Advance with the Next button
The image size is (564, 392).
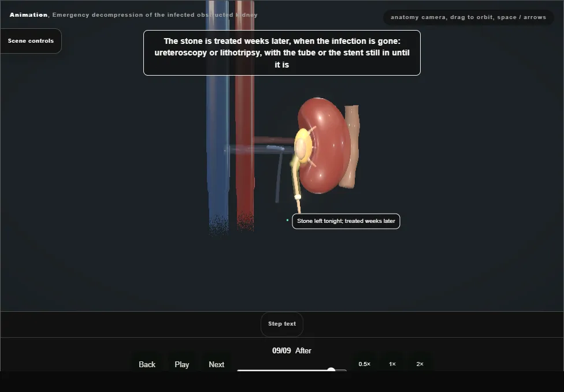(x=217, y=364)
